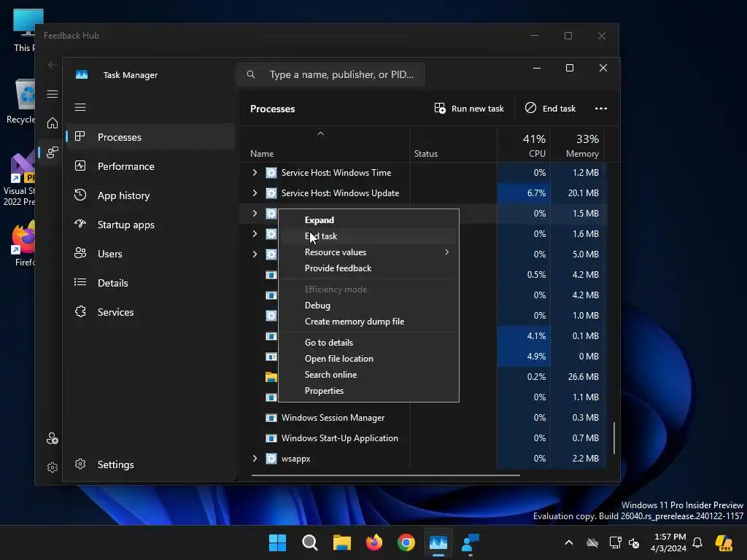Click the folder icon in the 26.6 MB row

tap(271, 377)
